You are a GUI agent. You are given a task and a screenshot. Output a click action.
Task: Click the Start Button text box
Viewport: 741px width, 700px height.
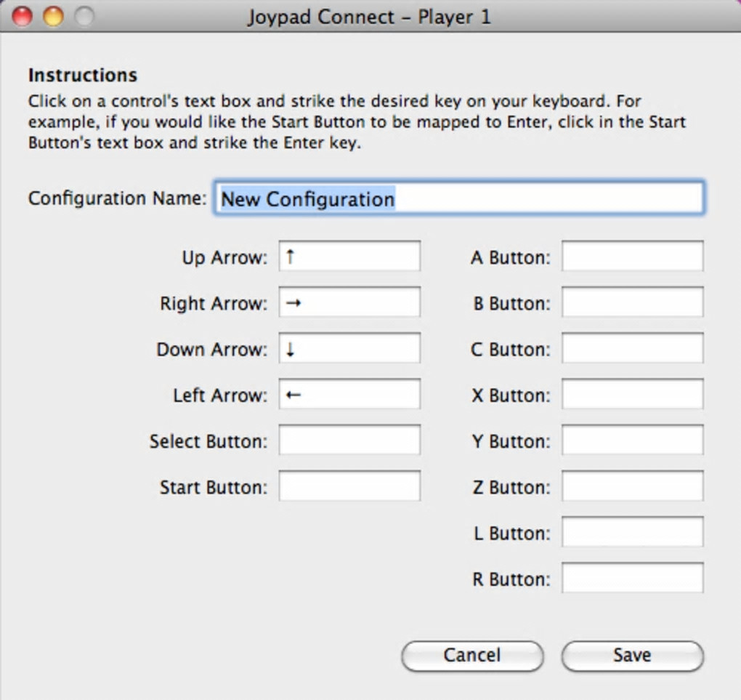click(349, 486)
